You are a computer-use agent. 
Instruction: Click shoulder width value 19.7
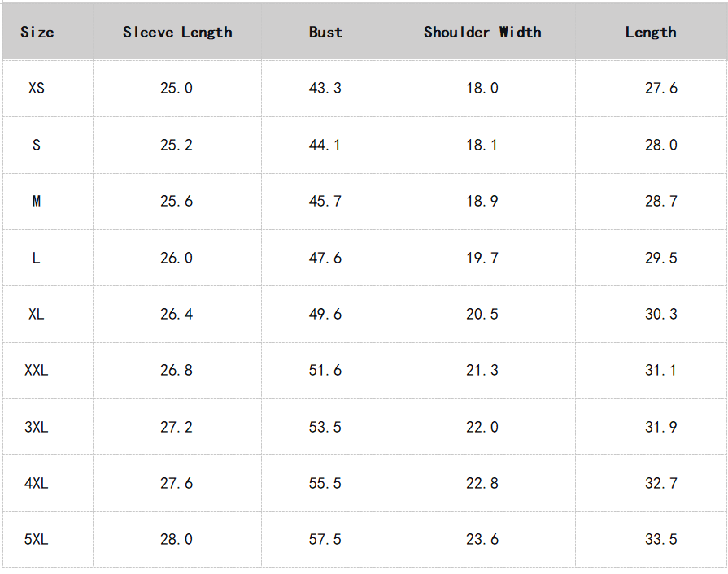click(x=482, y=258)
